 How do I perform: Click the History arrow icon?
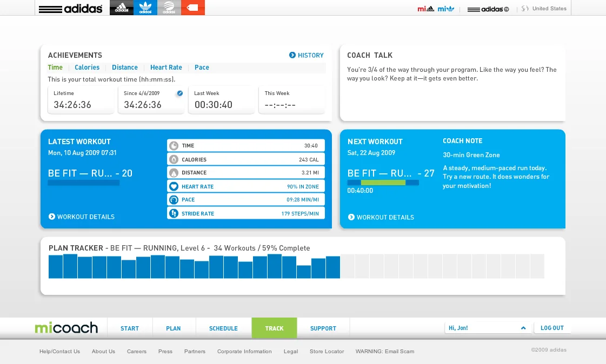click(x=292, y=55)
